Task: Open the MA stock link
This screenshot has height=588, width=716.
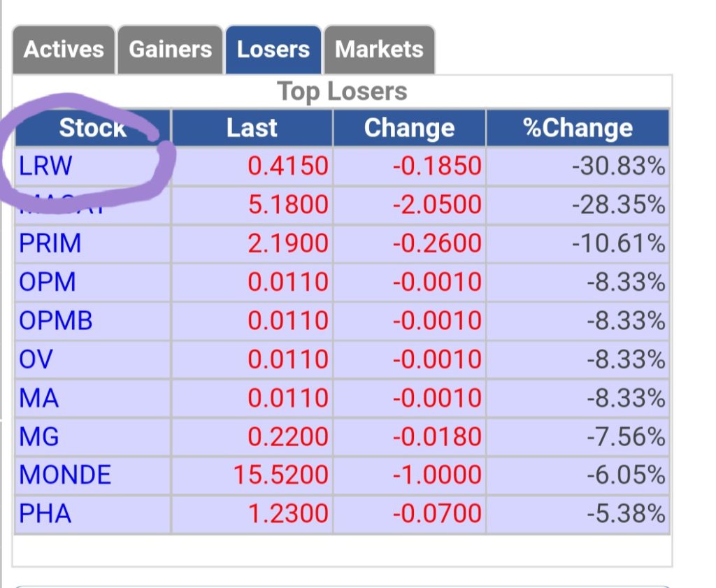Action: pos(39,398)
